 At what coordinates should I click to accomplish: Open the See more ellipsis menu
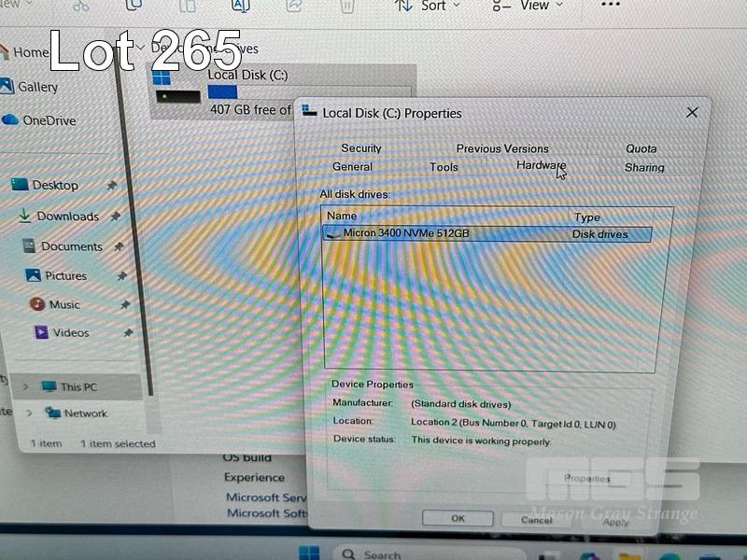point(611,6)
